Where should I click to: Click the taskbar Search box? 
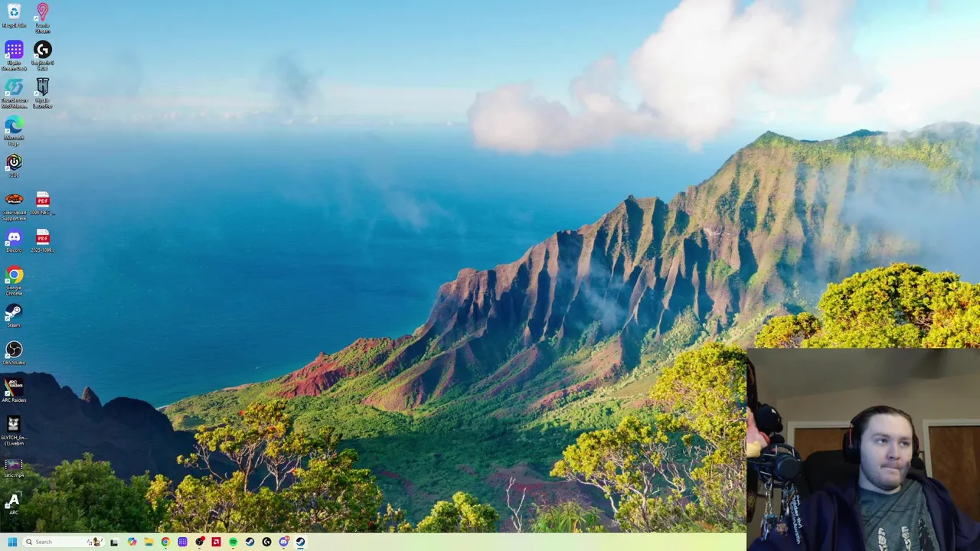click(64, 542)
